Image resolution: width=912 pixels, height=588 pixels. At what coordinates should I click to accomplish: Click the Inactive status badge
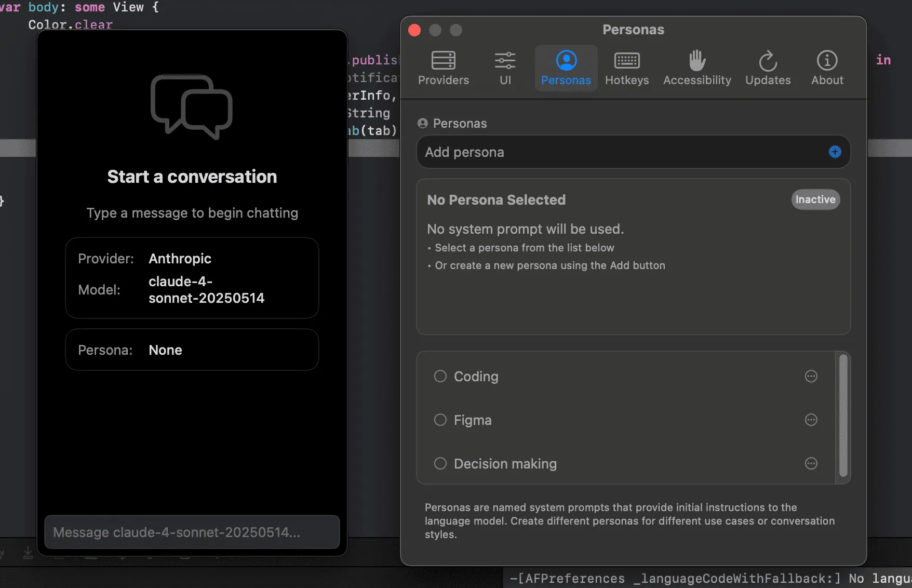point(815,199)
